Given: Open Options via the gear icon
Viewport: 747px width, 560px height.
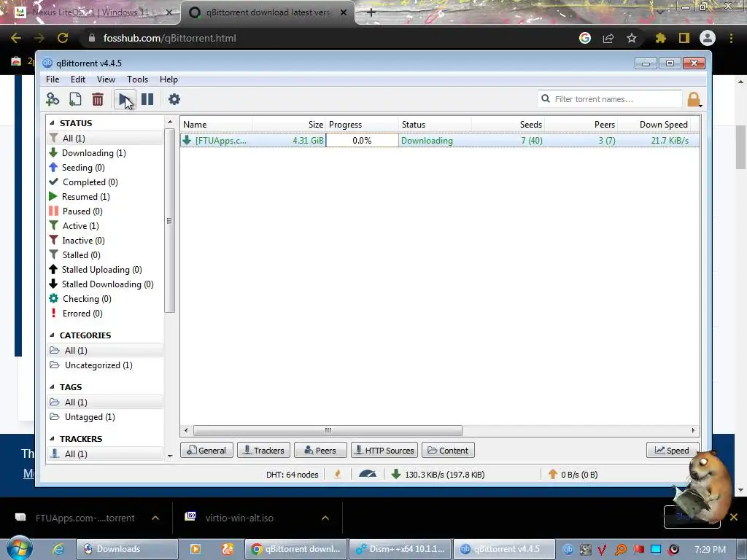Looking at the screenshot, I should [174, 99].
